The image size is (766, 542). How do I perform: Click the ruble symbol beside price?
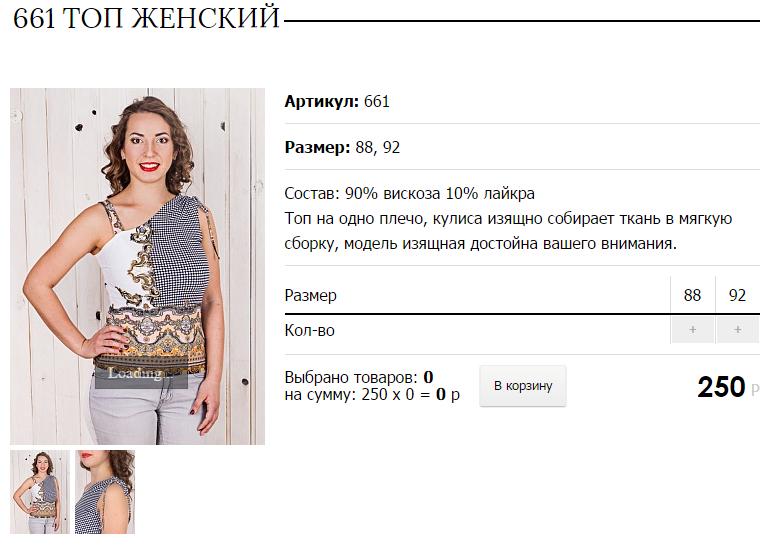[x=755, y=390]
